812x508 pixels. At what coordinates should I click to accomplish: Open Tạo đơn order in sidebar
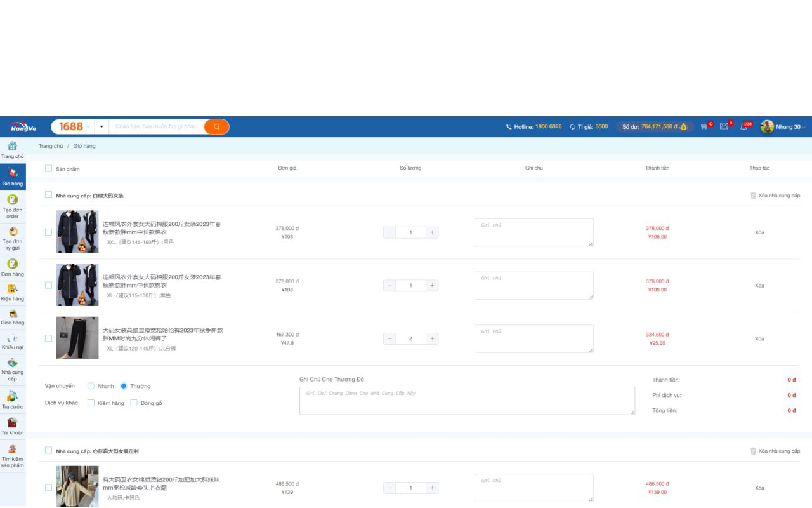tap(13, 207)
